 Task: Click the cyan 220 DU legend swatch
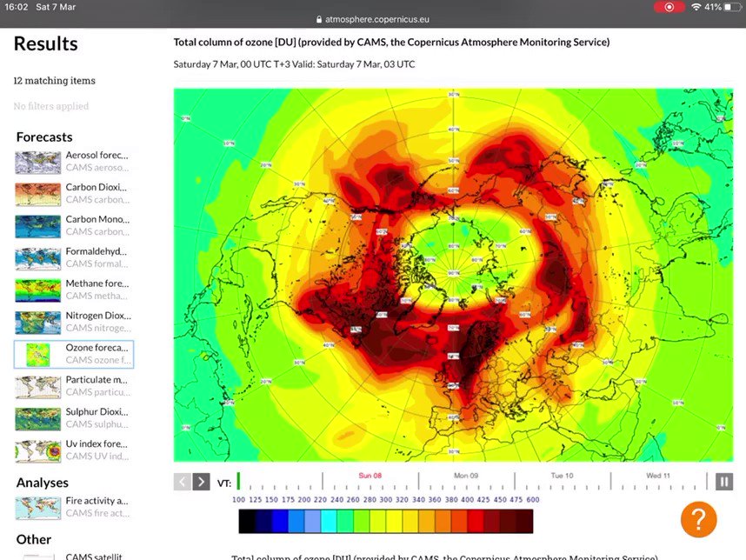click(329, 521)
